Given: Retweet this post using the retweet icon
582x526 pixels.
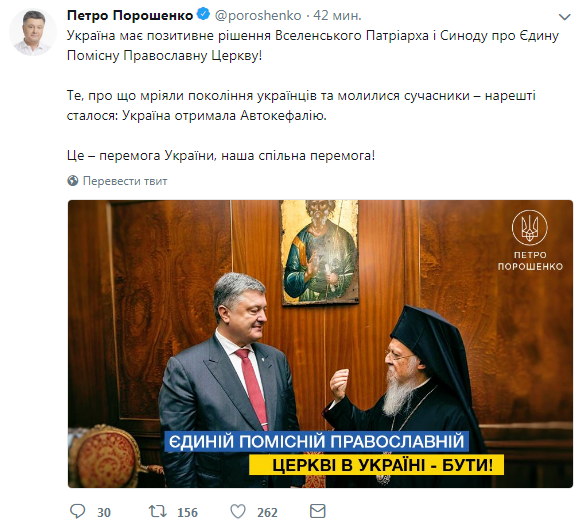Looking at the screenshot, I should point(158,512).
